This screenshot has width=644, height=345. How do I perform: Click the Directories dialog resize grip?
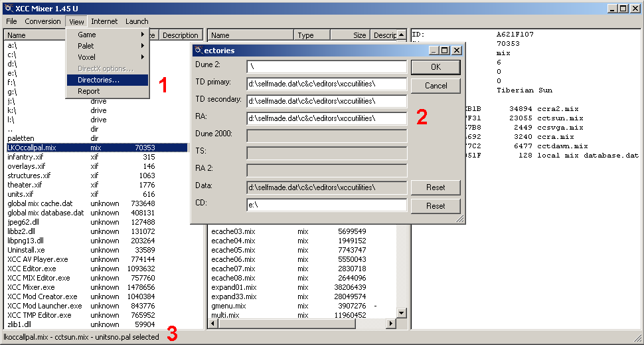coord(460,219)
